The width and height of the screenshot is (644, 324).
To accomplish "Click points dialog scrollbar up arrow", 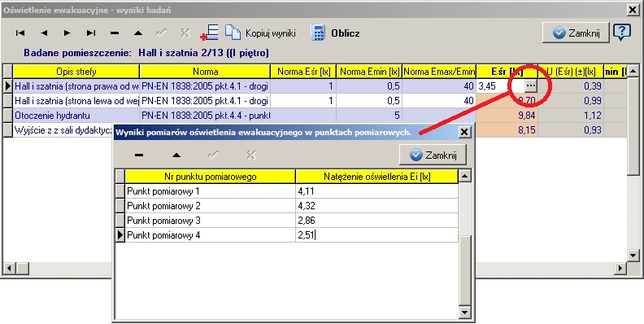I will 464,177.
